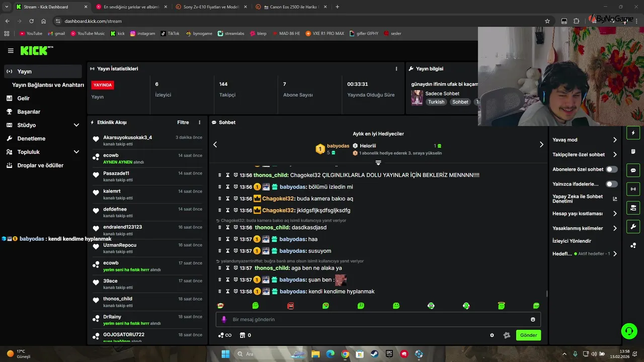Viewport: 644px width, 362px height.
Task: Open Yavaş mod settings arrow
Action: (615, 140)
